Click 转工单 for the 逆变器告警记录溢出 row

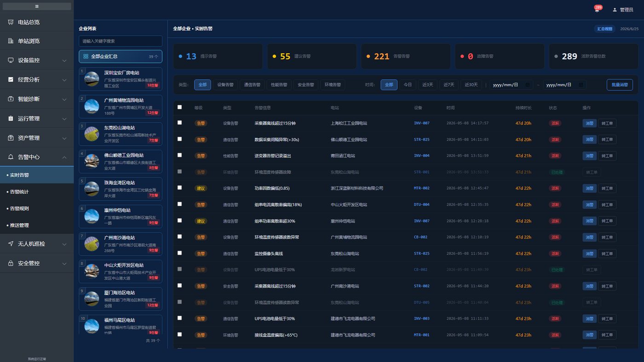607,156
